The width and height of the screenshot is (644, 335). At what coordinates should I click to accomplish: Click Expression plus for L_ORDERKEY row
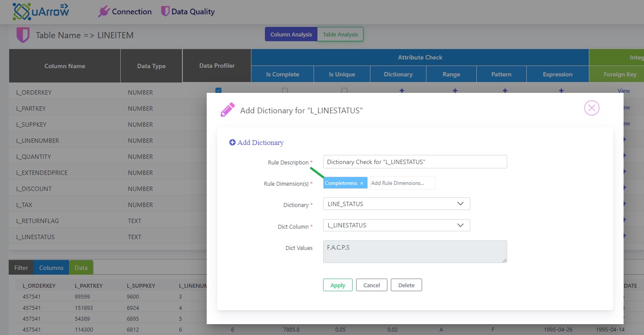561,91
